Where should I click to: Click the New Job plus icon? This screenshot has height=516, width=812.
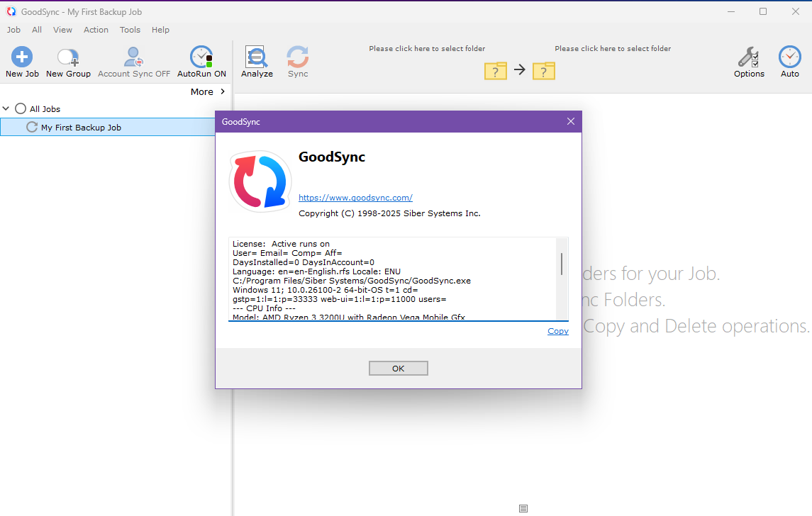[22, 57]
